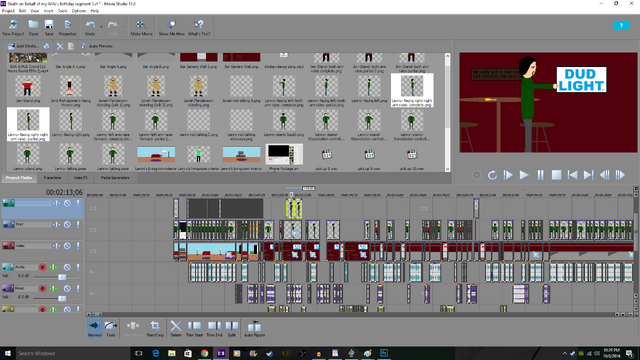Open Google Chrome from the taskbar
Image resolution: width=640 pixels, height=360 pixels.
coord(204,353)
